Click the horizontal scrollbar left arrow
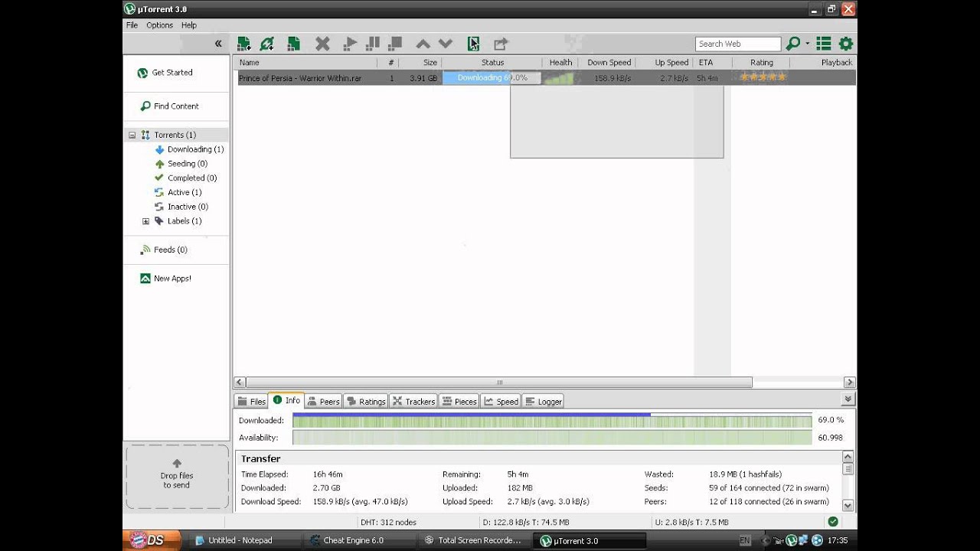Viewport: 980px width, 551px height. [239, 382]
